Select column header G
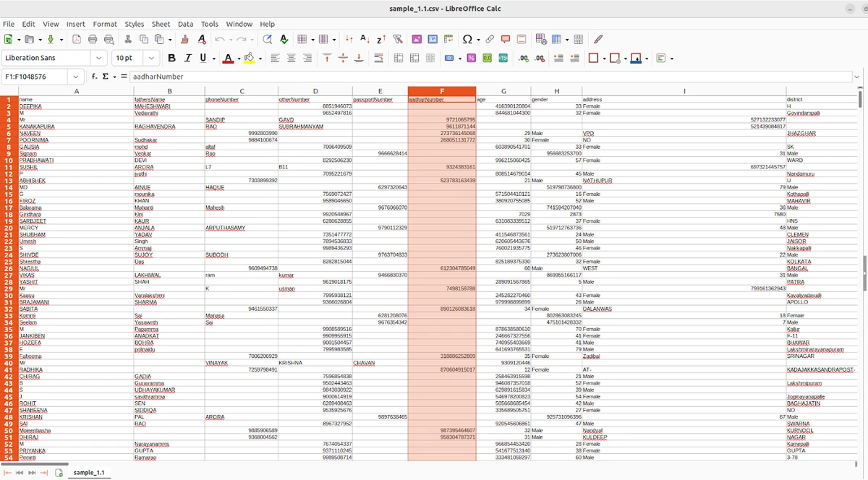 tap(503, 91)
